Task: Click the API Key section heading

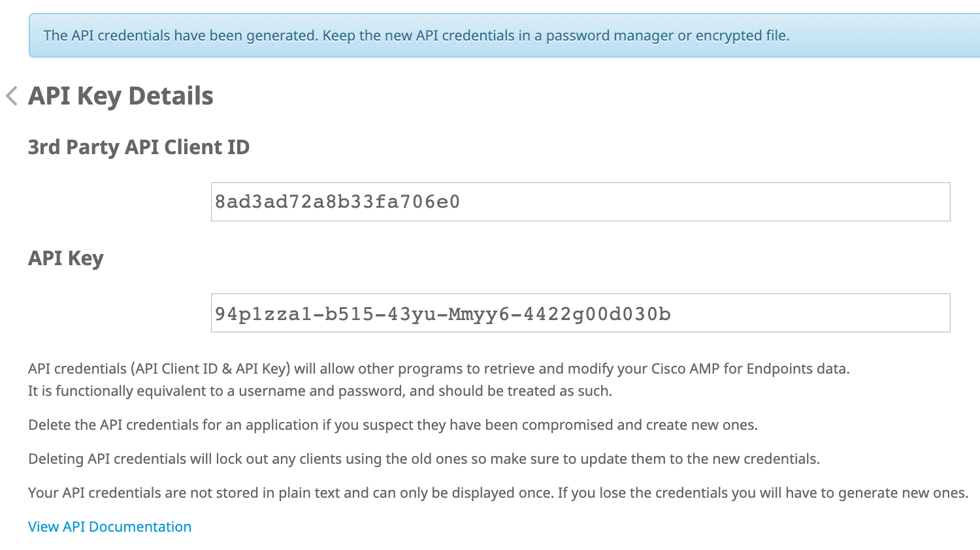Action: click(65, 258)
